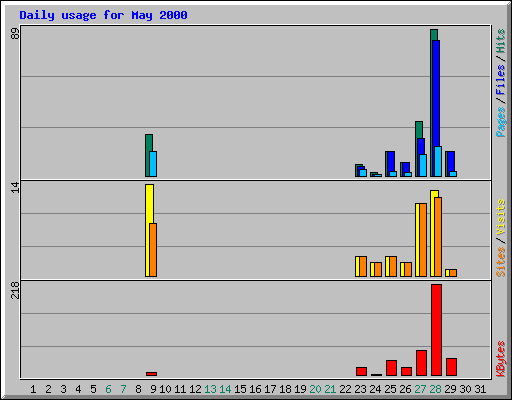Click the orange sites bar for day 9
The image size is (512, 400).
[153, 250]
